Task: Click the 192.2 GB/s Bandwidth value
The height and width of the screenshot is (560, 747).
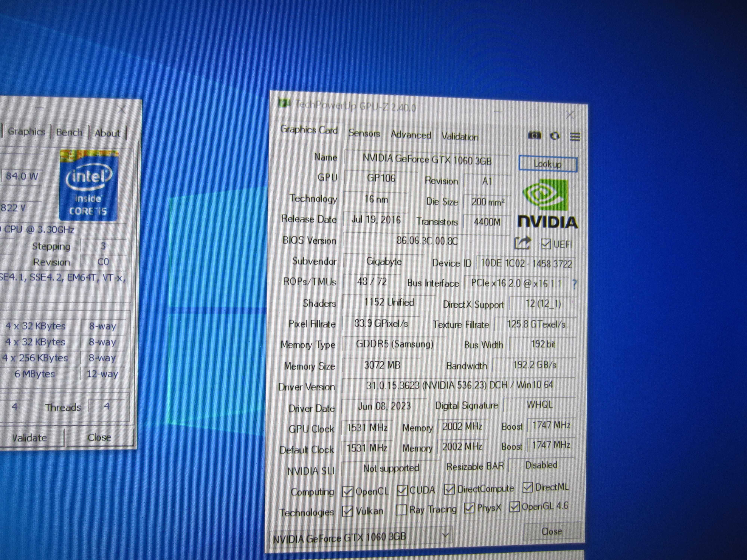Action: 534,365
